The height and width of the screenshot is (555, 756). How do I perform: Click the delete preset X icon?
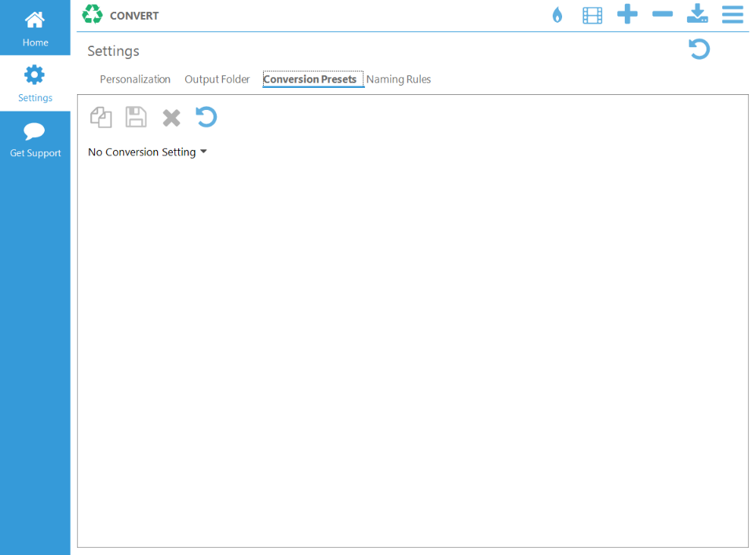click(172, 118)
